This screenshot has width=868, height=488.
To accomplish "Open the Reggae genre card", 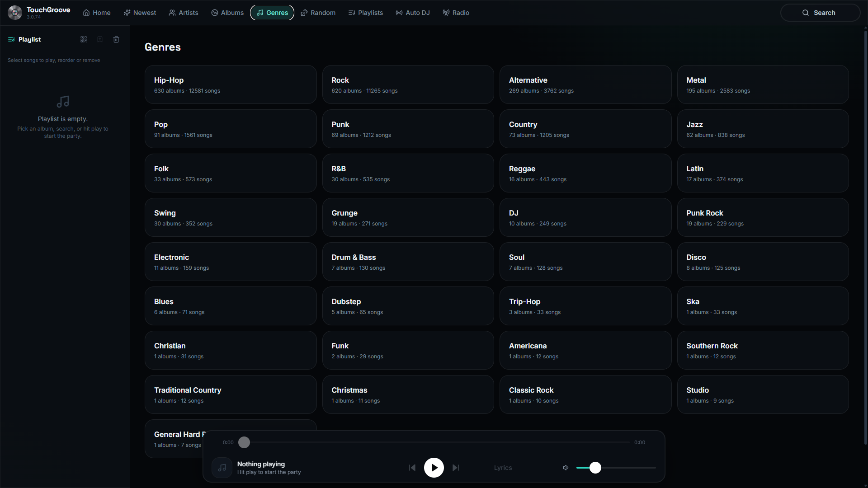I will [585, 173].
